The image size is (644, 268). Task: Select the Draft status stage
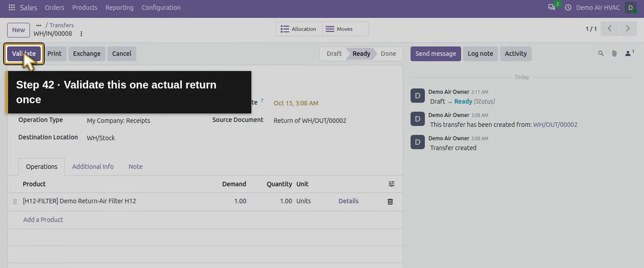tap(334, 54)
